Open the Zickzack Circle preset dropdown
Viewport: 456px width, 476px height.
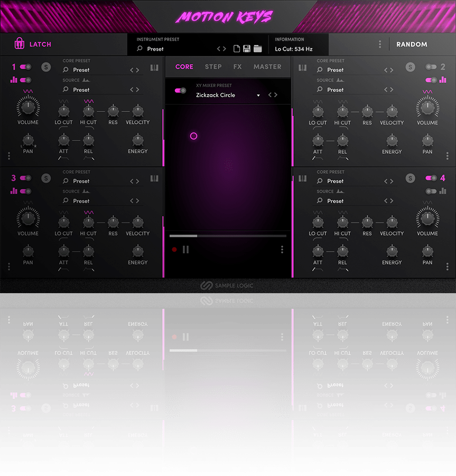tap(258, 95)
